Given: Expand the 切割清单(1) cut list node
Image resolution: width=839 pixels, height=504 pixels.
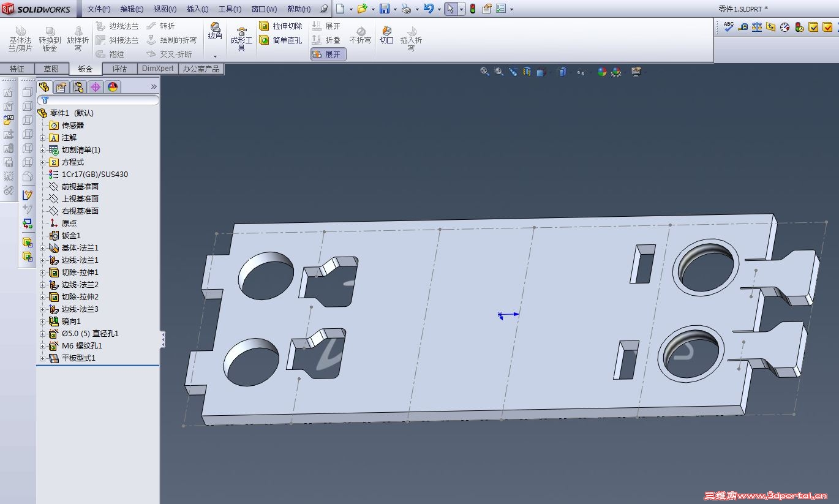Looking at the screenshot, I should pyautogui.click(x=43, y=150).
